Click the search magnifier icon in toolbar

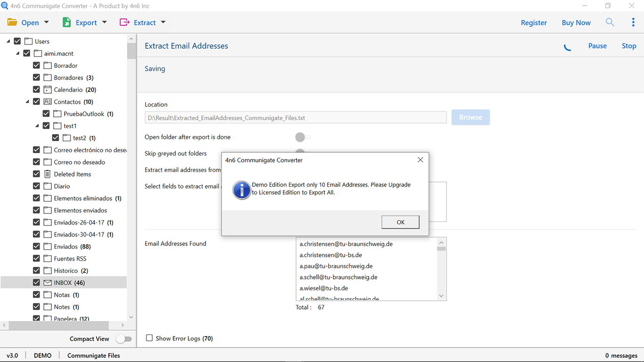click(610, 22)
